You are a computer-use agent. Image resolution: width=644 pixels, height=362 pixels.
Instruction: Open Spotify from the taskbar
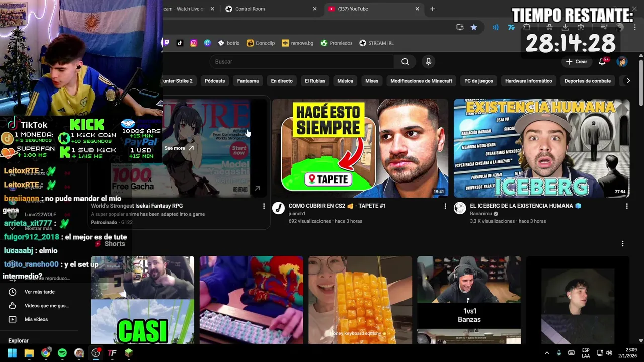pos(62,353)
